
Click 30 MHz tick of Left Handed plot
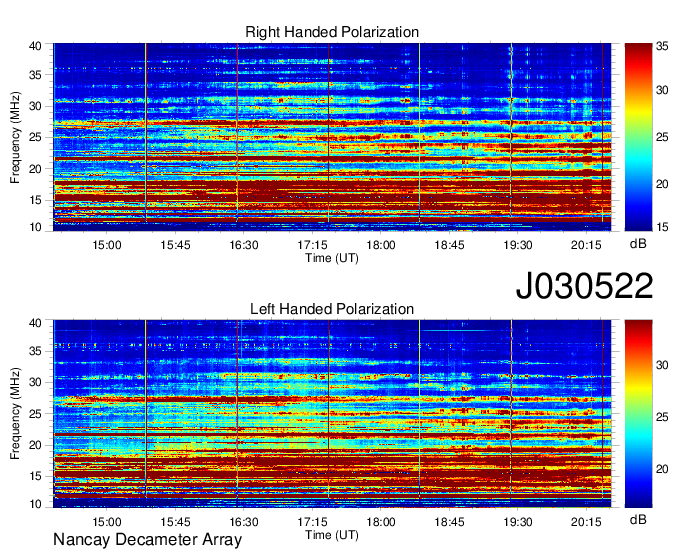click(x=36, y=382)
